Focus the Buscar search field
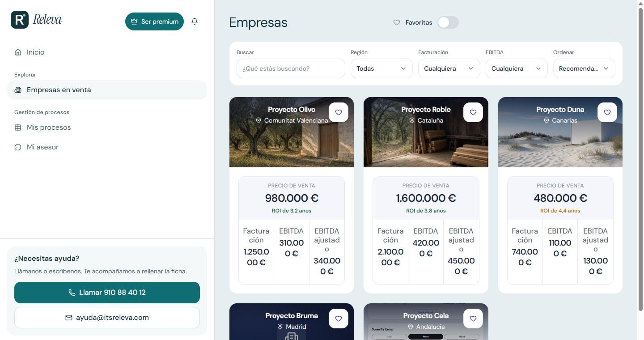Viewport: 644px width, 340px height. point(291,68)
